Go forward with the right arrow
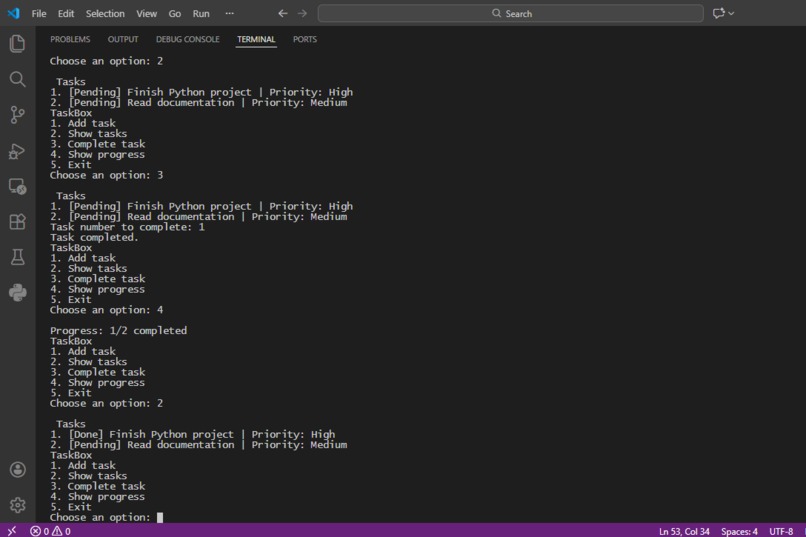The height and width of the screenshot is (537, 806). [302, 13]
